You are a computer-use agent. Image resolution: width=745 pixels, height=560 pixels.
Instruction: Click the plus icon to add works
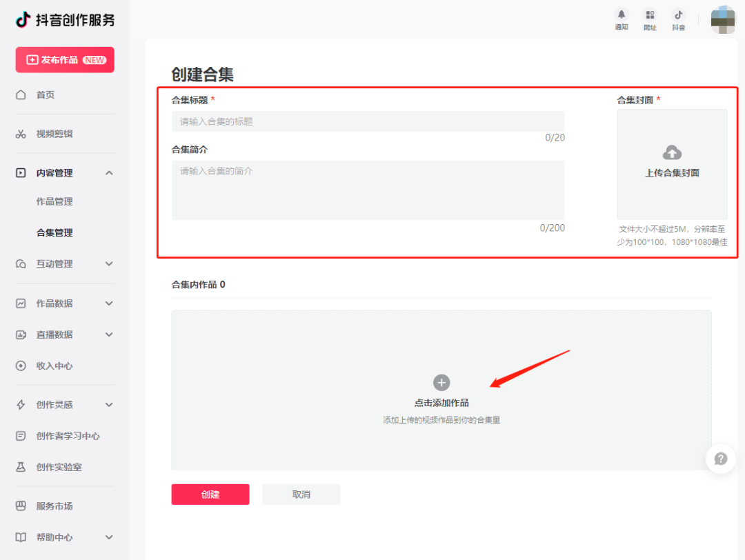click(x=441, y=383)
